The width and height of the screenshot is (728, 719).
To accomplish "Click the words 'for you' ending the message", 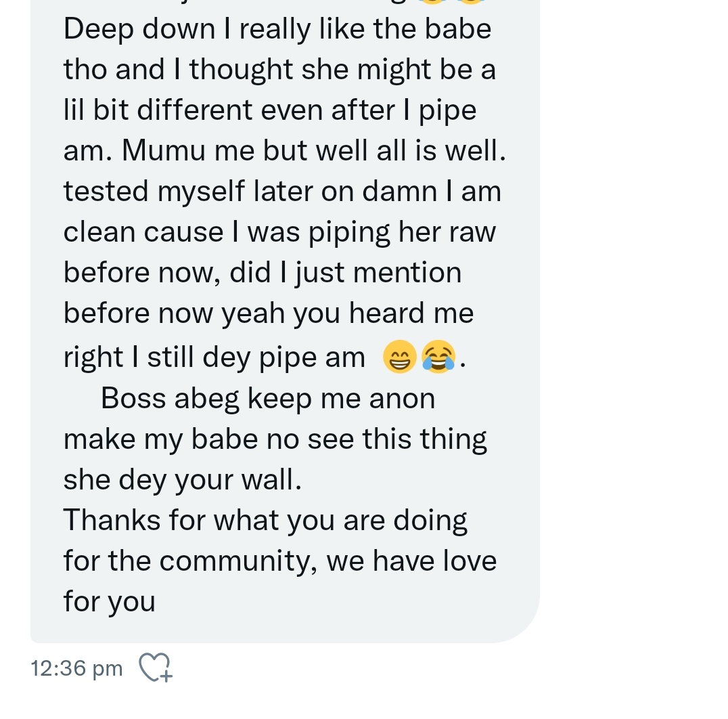I will pyautogui.click(x=109, y=602).
